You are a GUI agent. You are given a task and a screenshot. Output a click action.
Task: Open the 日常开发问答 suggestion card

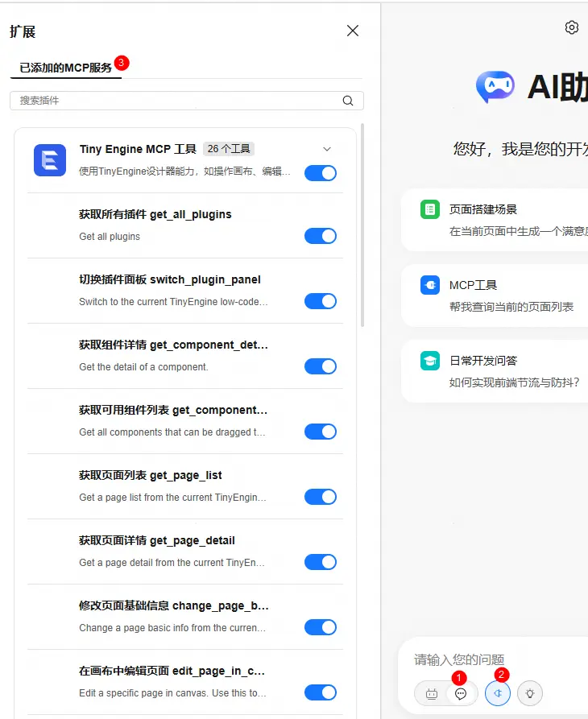pyautogui.click(x=495, y=371)
